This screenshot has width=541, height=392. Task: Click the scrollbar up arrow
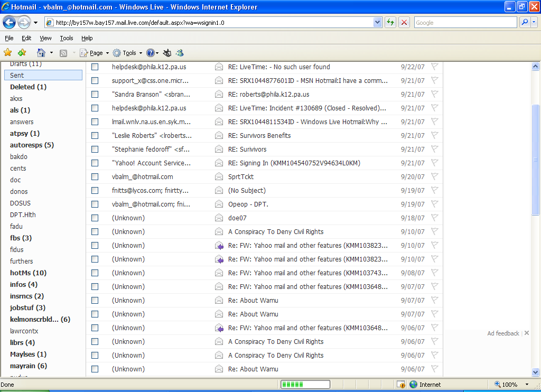click(535, 66)
